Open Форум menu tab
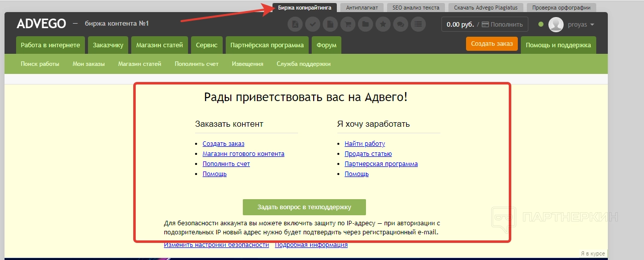This screenshot has height=260, width=644. coord(327,45)
